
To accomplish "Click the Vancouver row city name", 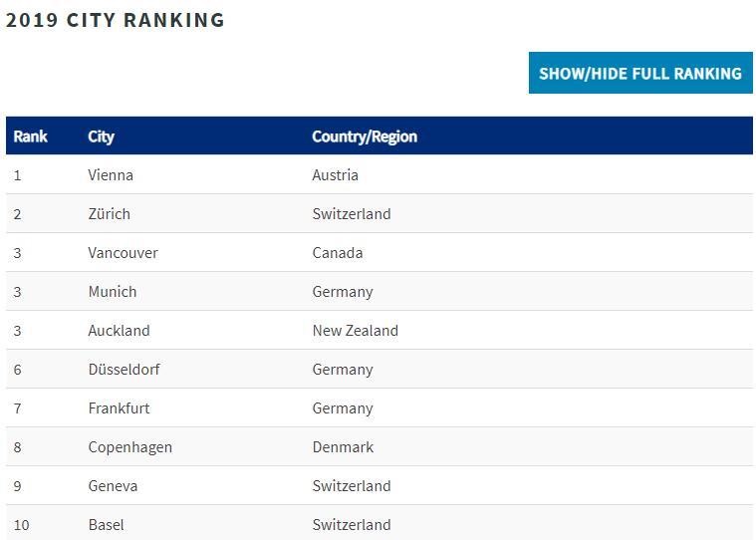I will point(123,253).
